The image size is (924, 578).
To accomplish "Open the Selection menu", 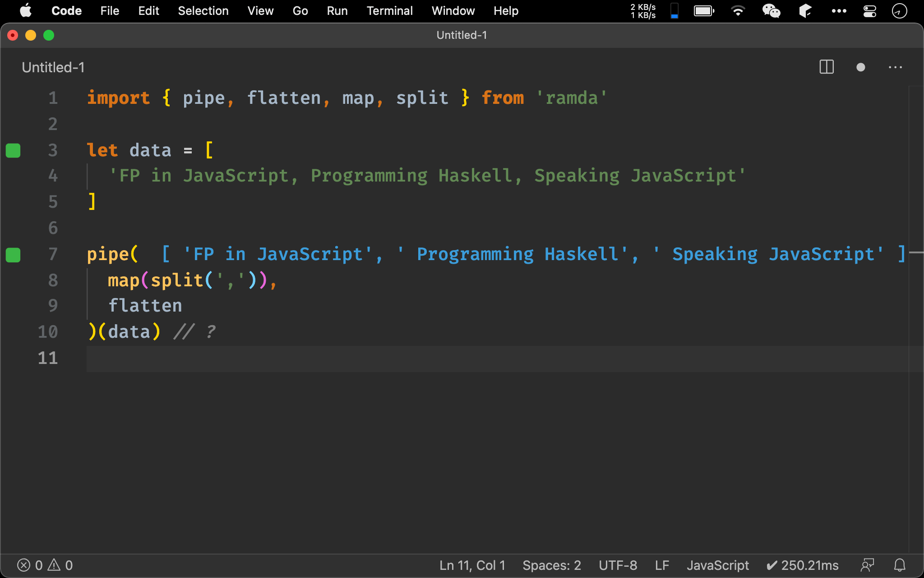I will [x=203, y=11].
